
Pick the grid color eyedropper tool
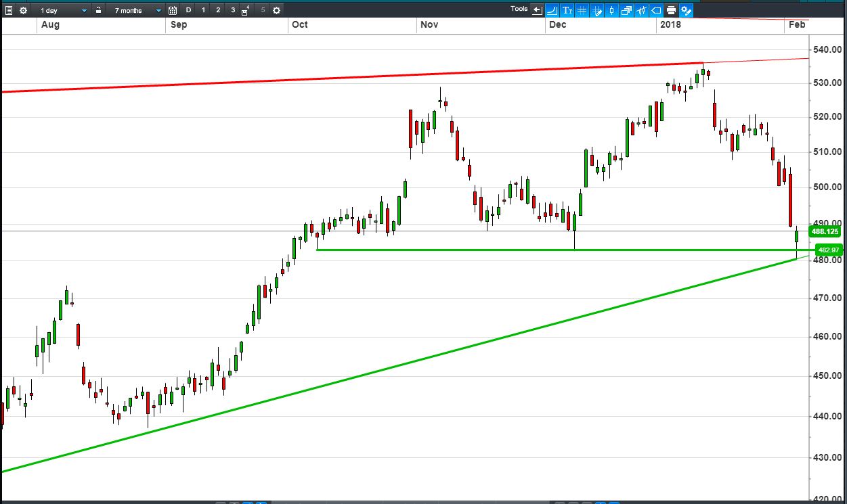(x=597, y=10)
